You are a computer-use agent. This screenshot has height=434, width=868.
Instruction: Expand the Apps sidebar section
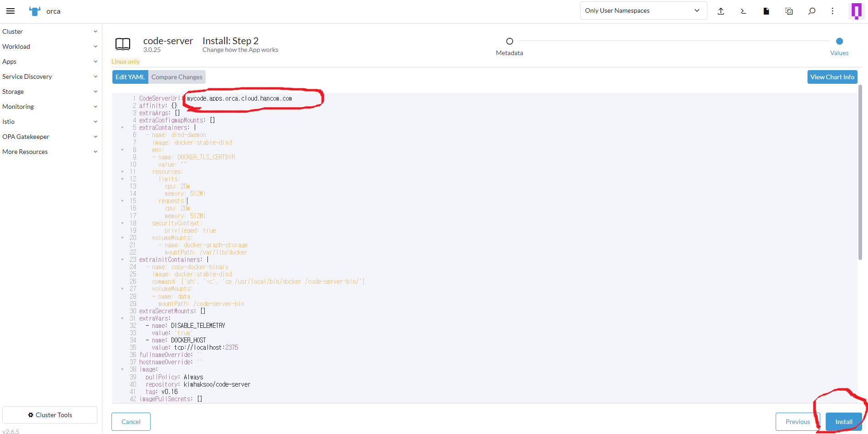pos(51,61)
